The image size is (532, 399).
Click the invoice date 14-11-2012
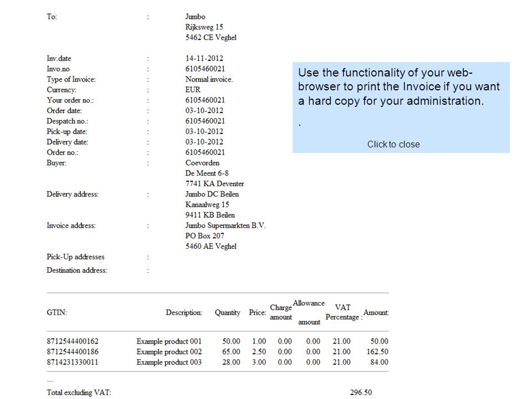(x=204, y=58)
